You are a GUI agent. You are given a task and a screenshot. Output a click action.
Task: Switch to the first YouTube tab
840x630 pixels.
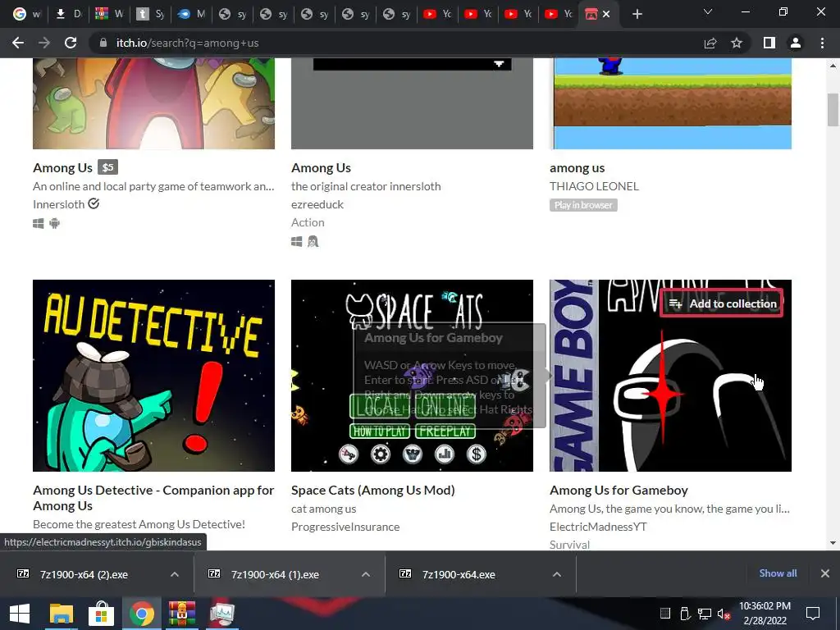438,14
